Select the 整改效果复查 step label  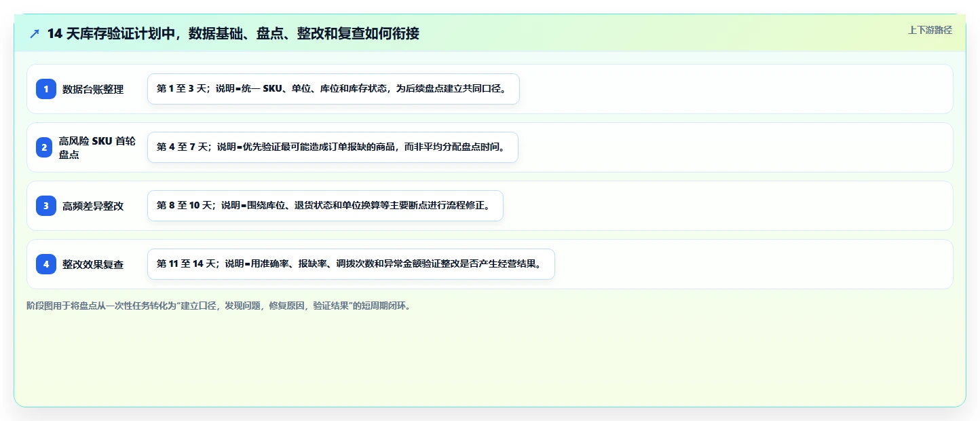[93, 264]
